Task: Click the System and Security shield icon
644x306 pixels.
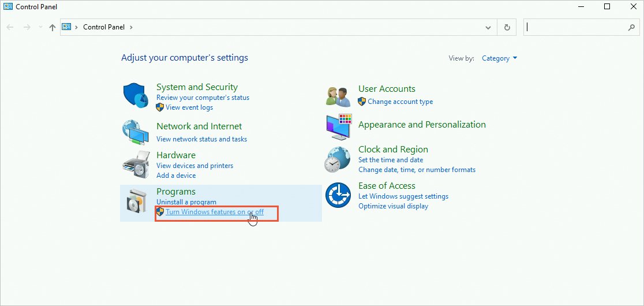Action: tap(136, 96)
